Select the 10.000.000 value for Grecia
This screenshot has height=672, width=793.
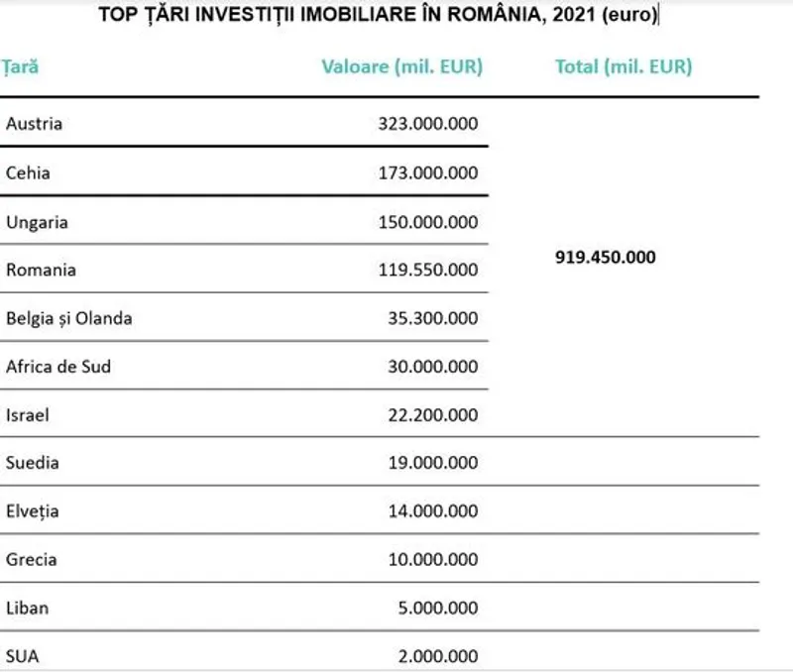(432, 559)
